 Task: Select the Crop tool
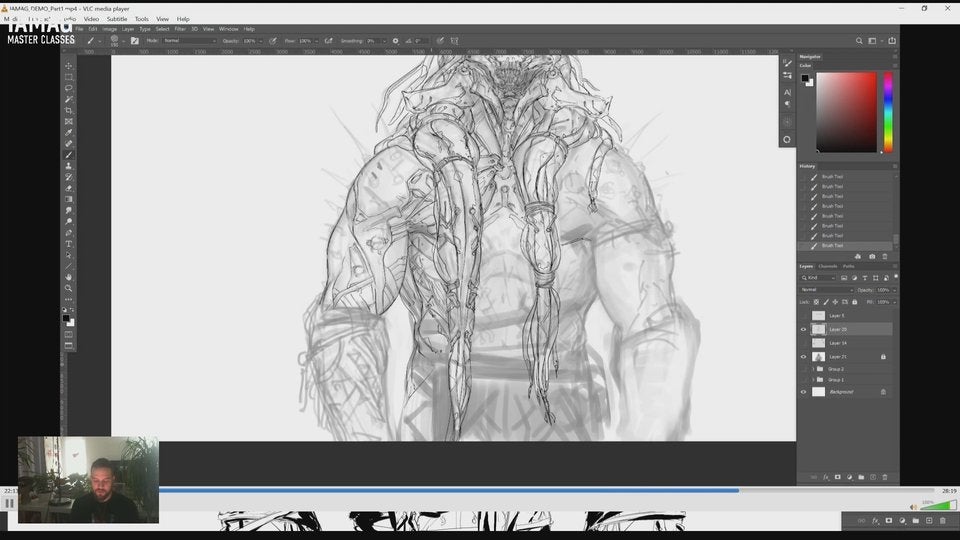pos(69,110)
